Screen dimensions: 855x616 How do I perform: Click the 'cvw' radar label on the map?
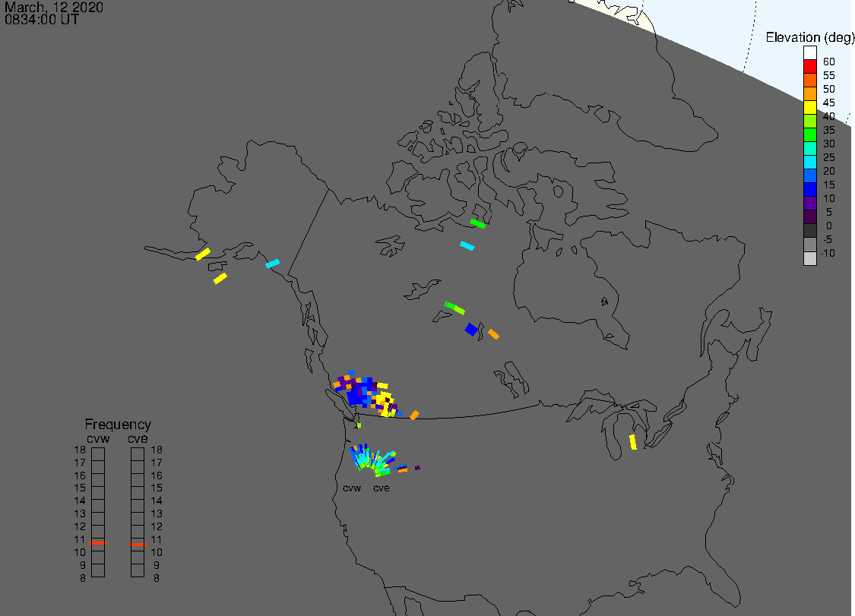click(352, 488)
